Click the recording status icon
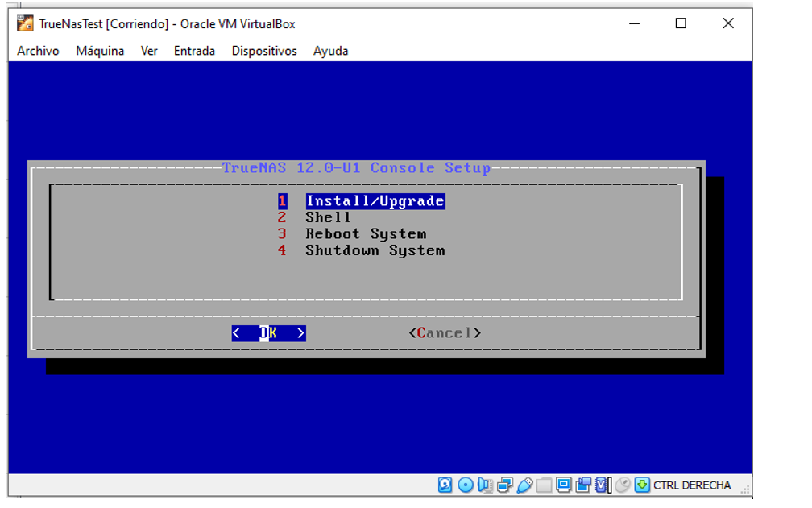This screenshot has width=812, height=508. [x=583, y=485]
